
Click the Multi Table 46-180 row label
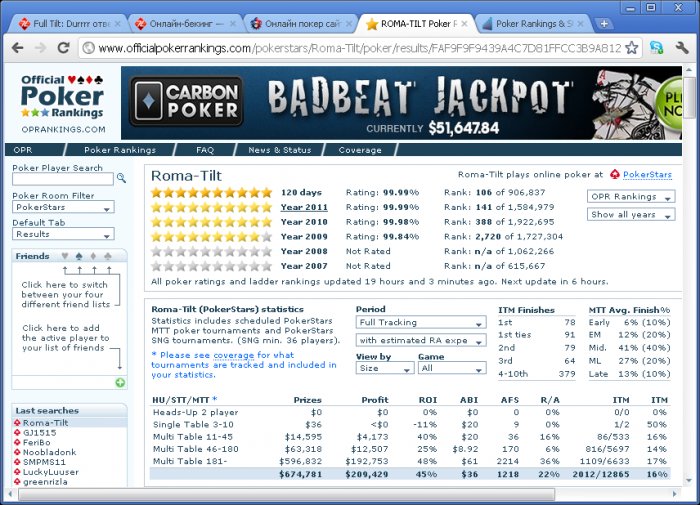196,449
